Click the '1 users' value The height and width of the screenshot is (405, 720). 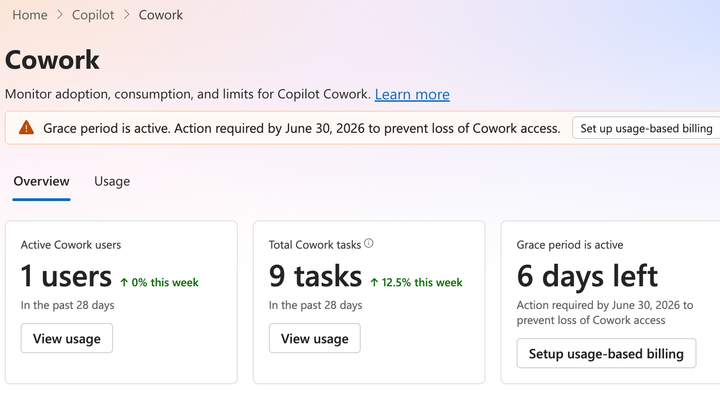point(66,276)
